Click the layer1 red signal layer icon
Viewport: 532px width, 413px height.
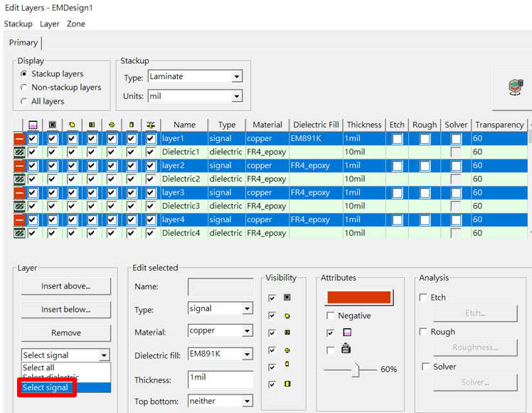19,139
